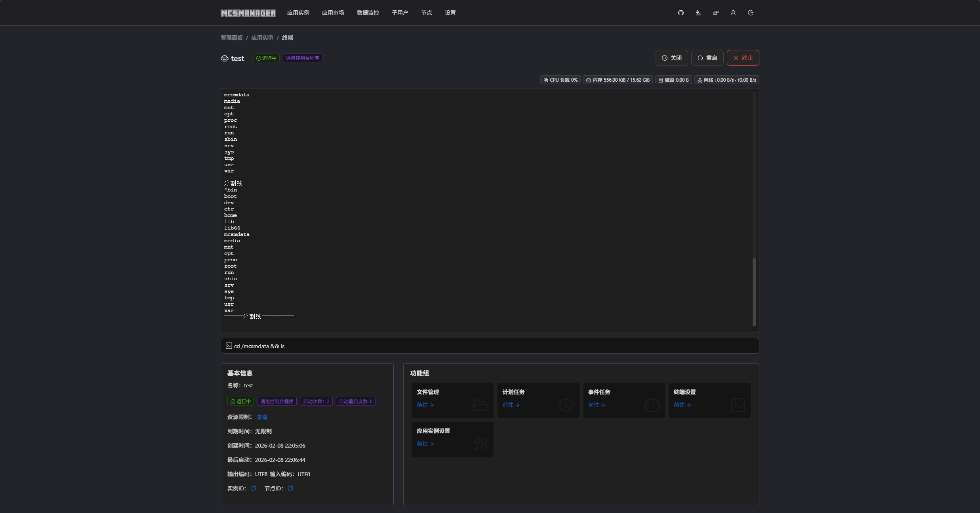
Task: Open the GitHub repository icon
Action: pos(681,13)
